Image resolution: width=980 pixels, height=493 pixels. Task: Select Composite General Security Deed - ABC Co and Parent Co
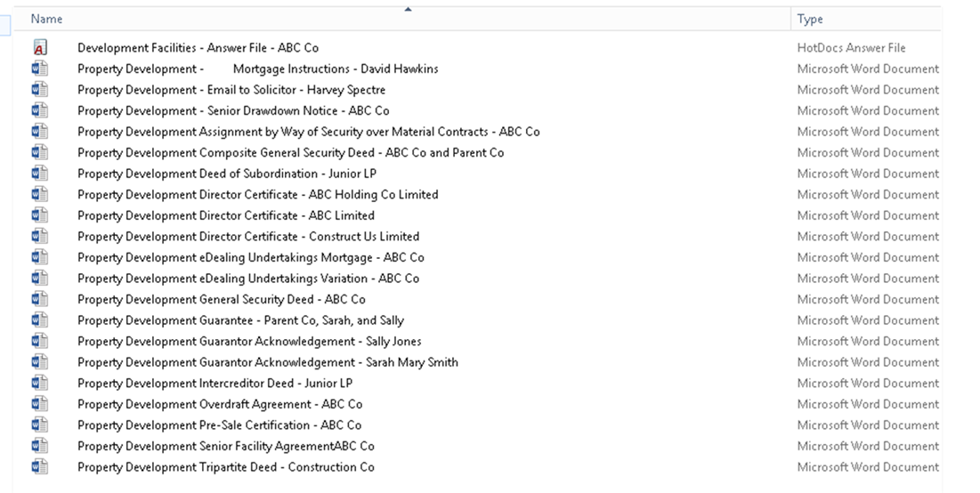tap(291, 152)
